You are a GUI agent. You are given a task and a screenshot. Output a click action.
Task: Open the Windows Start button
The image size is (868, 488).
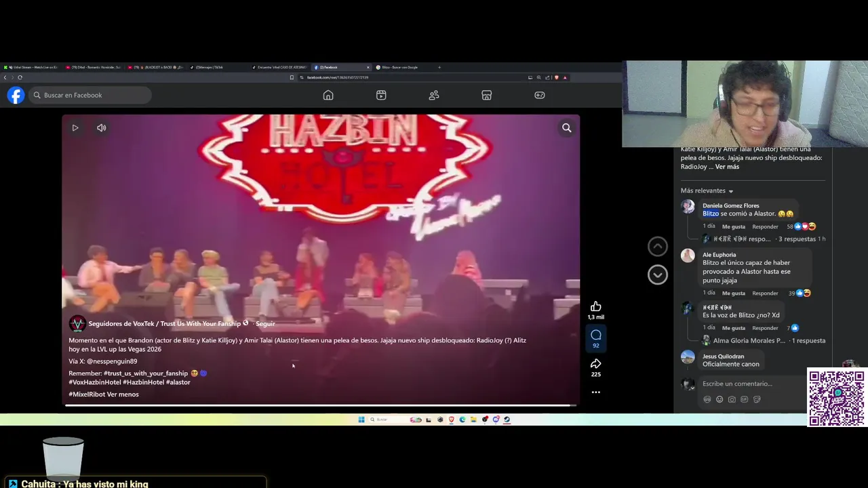coord(361,420)
